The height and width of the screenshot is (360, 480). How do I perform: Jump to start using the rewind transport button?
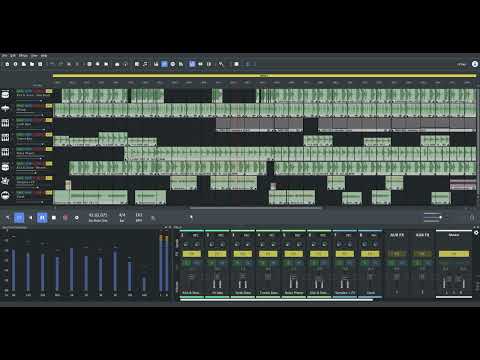coord(31,218)
